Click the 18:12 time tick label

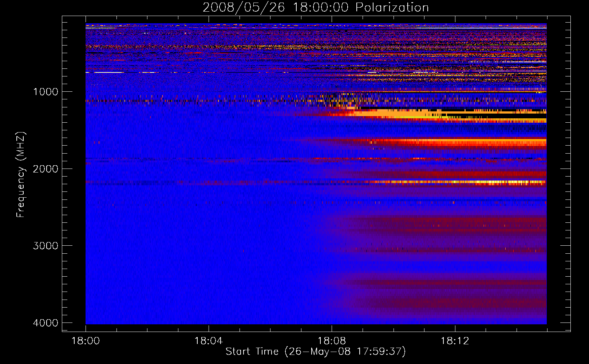(455, 341)
